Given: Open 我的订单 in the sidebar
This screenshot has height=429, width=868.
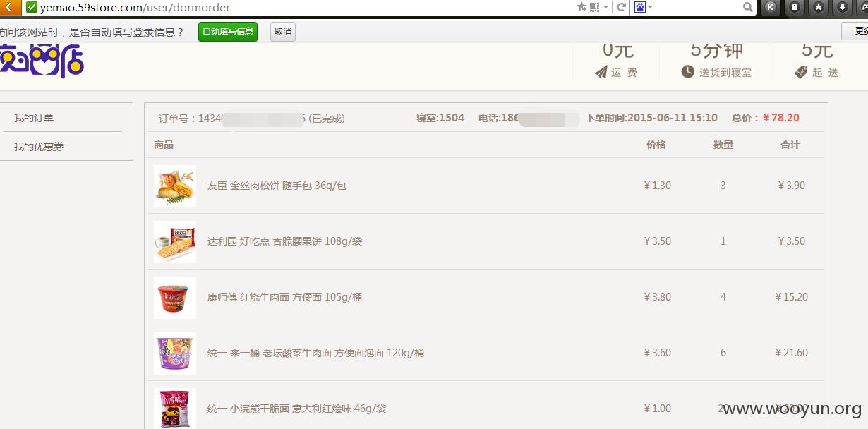Looking at the screenshot, I should (x=34, y=118).
